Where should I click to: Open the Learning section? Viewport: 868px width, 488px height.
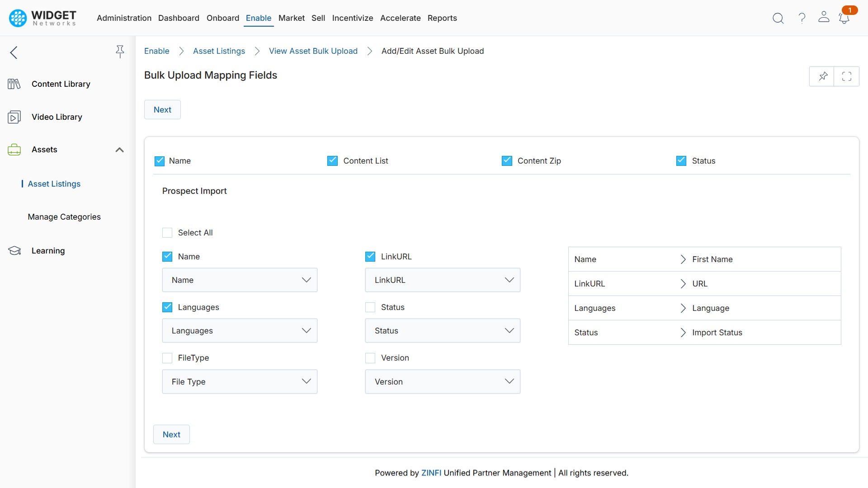[48, 250]
